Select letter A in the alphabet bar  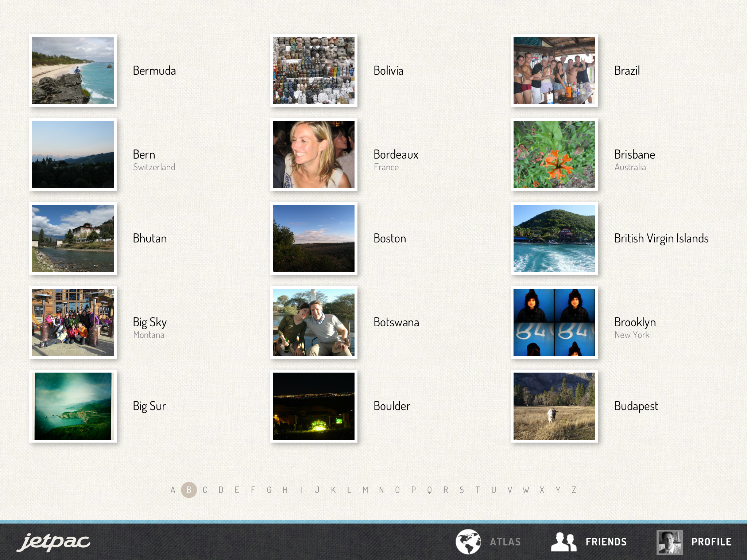click(x=173, y=490)
